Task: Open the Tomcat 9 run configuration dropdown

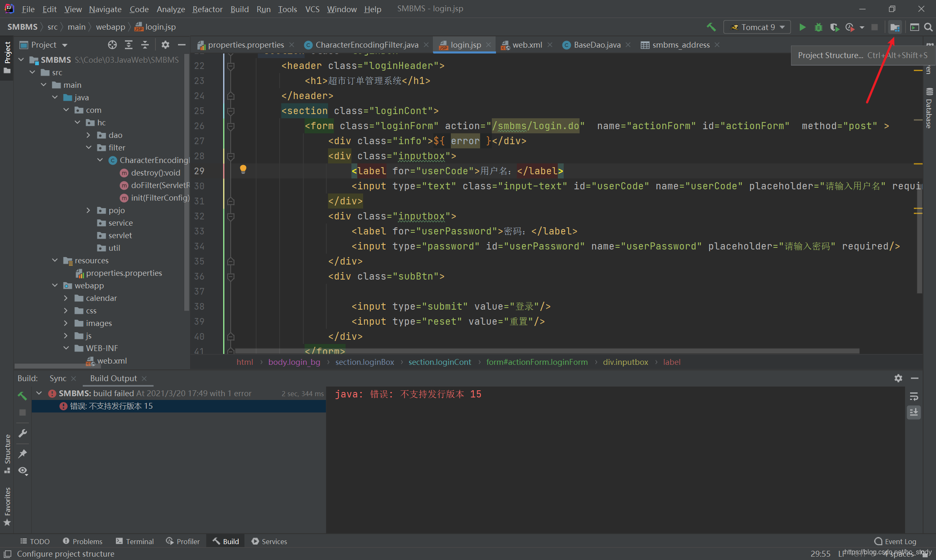Action: coord(758,27)
